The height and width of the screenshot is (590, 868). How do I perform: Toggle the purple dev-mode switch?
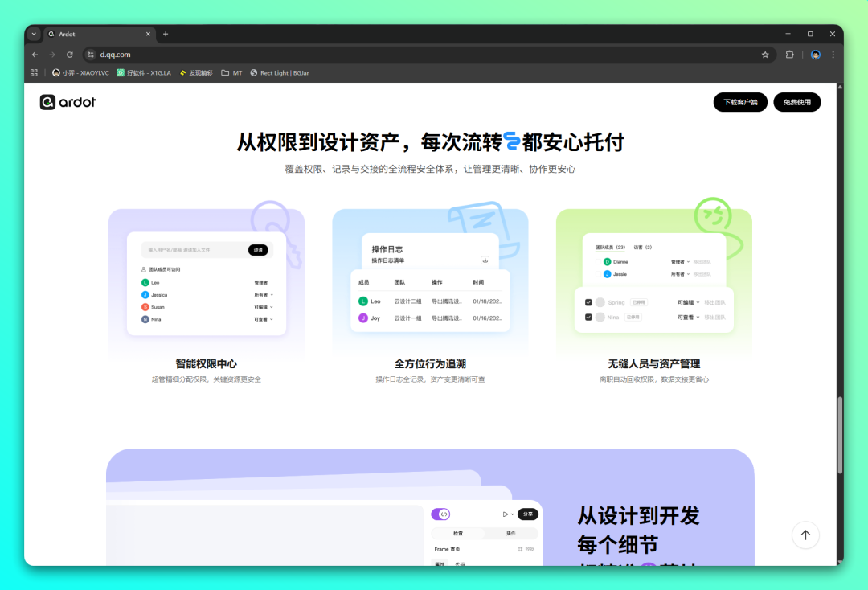[440, 514]
